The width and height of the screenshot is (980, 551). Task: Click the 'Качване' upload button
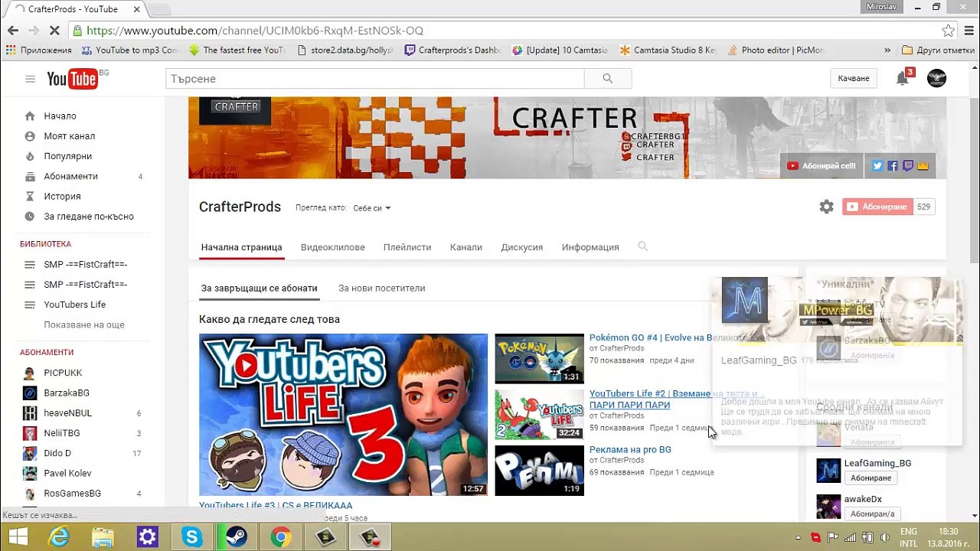[x=854, y=78]
